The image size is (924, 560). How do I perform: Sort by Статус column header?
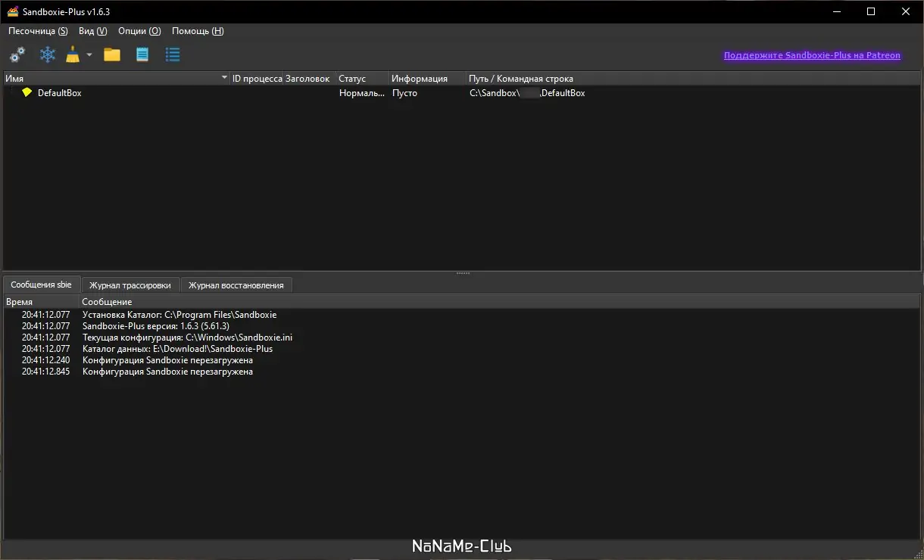pyautogui.click(x=363, y=79)
